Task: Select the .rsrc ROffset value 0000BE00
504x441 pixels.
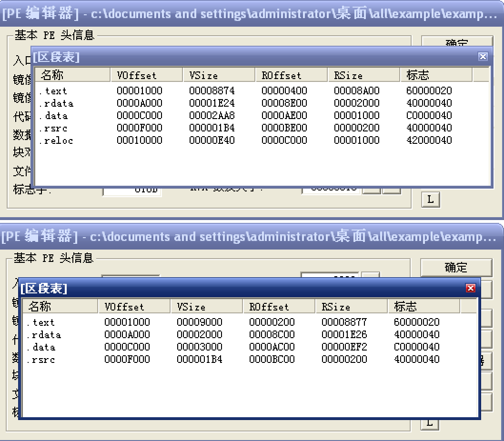Action: (x=284, y=128)
